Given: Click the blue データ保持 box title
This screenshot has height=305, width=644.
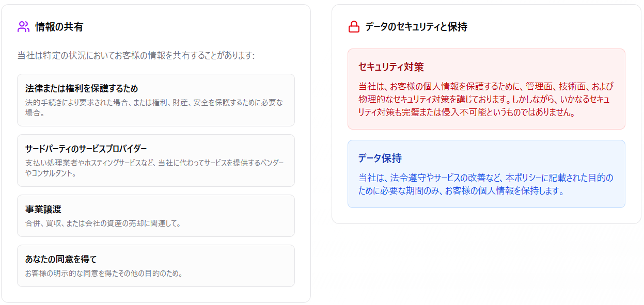Looking at the screenshot, I should tap(380, 158).
